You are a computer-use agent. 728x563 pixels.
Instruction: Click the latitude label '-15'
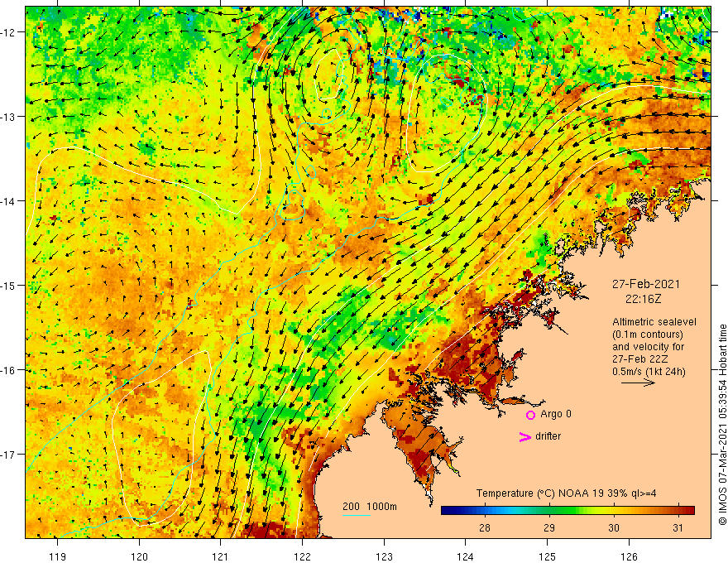click(x=8, y=286)
